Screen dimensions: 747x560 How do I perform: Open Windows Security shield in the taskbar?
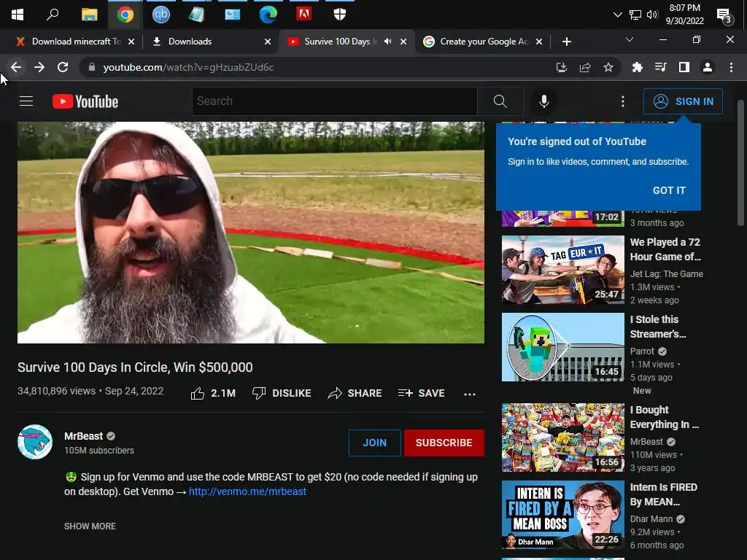coord(340,15)
